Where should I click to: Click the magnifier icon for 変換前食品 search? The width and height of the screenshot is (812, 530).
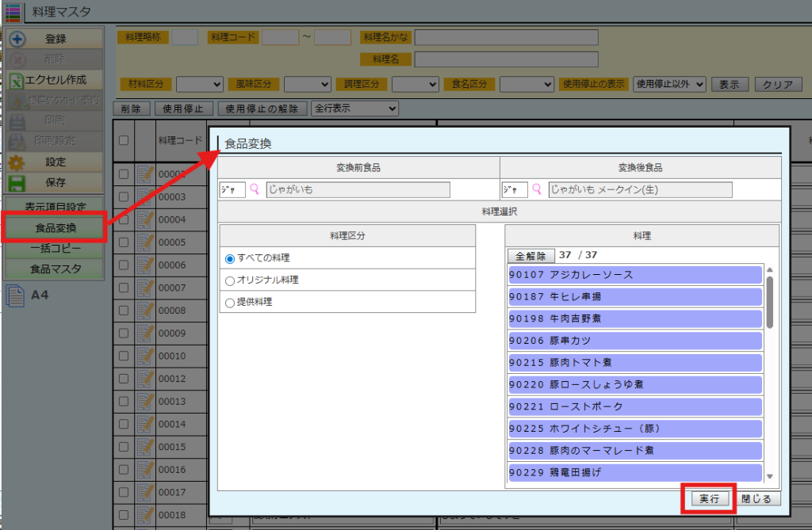pos(255,189)
